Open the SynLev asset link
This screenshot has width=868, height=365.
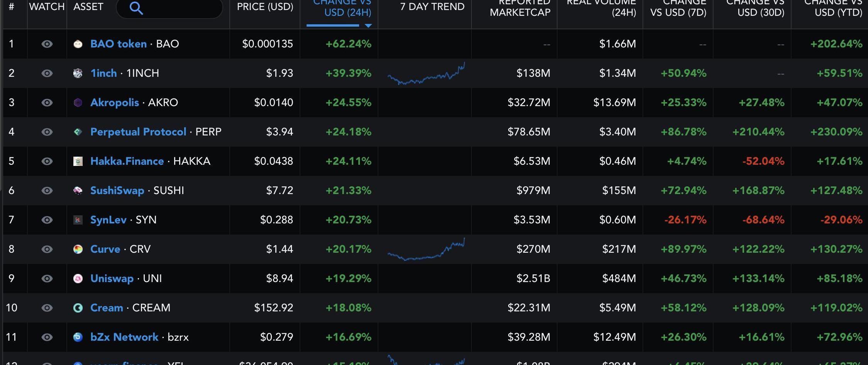[108, 220]
